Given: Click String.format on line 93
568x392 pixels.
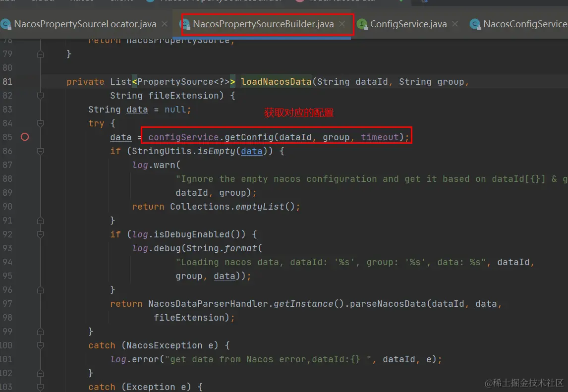Looking at the screenshot, I should (x=222, y=248).
